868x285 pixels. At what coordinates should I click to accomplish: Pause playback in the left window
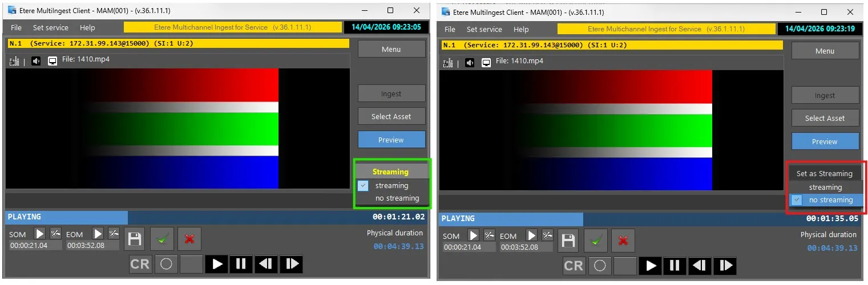(241, 264)
